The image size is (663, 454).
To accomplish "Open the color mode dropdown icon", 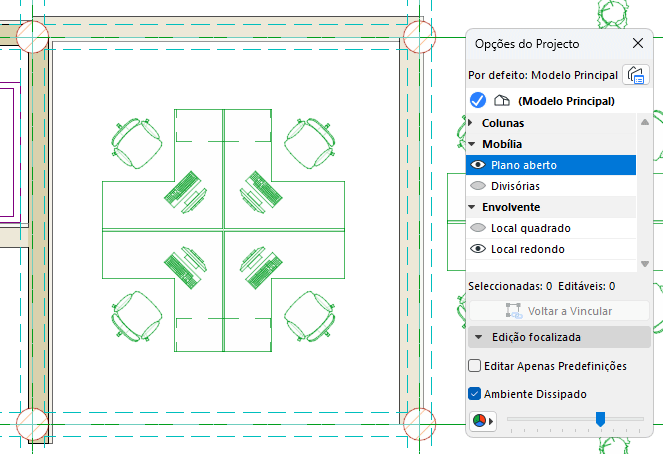I will click(483, 421).
